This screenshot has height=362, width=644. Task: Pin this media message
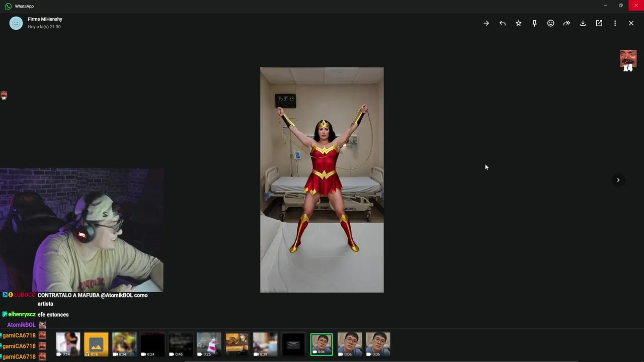point(534,23)
